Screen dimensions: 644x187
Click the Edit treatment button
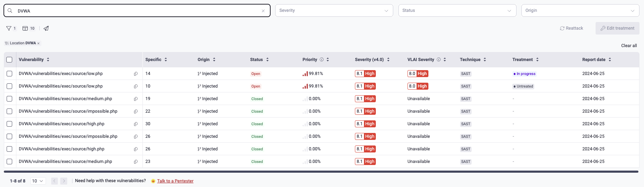point(618,28)
